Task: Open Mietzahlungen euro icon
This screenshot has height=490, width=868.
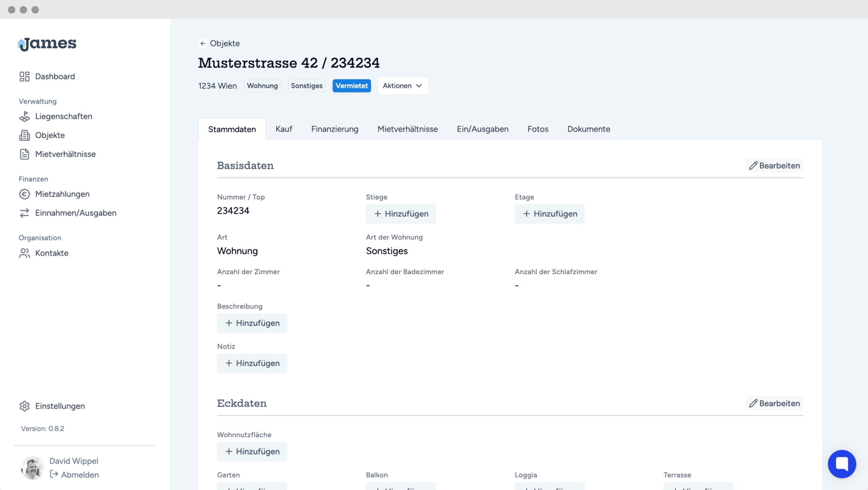Action: [x=24, y=194]
